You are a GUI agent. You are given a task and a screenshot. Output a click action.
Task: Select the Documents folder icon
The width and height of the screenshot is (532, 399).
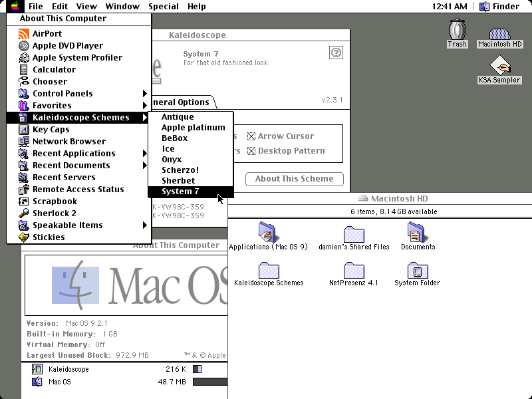[x=417, y=232]
